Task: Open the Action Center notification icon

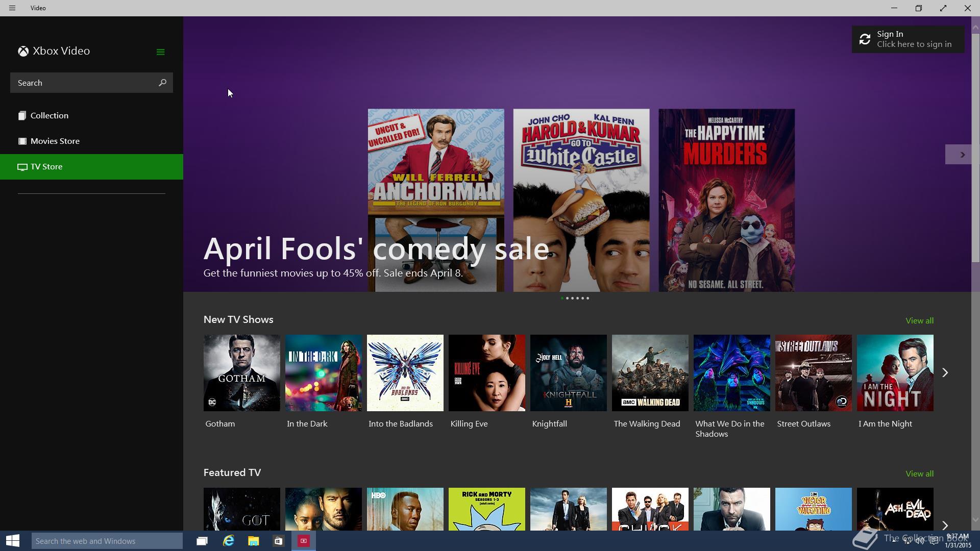Action: pos(934,541)
